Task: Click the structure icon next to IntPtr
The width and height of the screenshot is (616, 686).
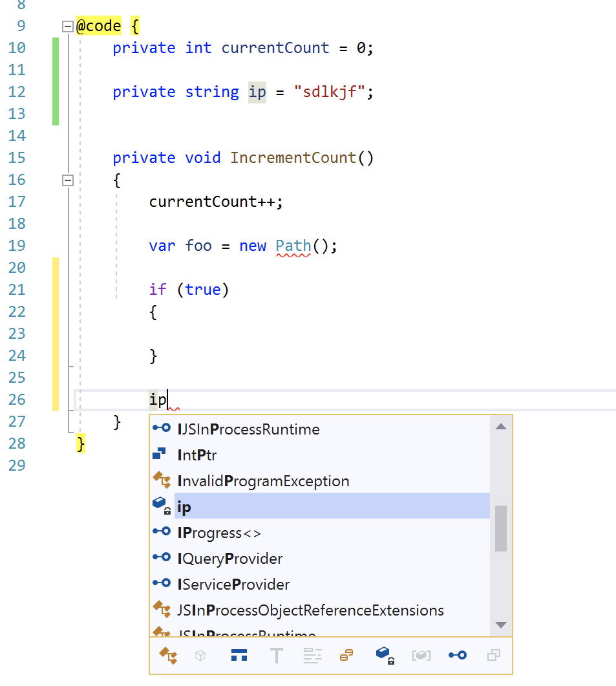Action: [x=162, y=453]
